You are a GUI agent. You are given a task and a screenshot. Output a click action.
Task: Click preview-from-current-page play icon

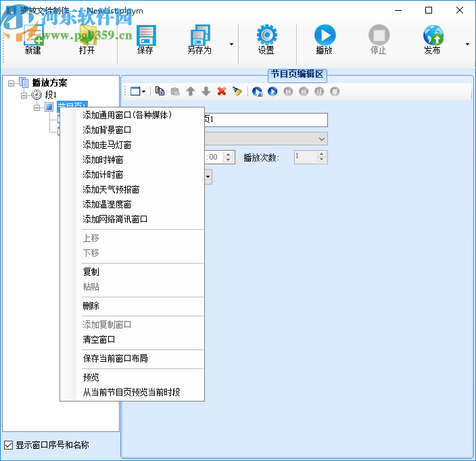pos(257,91)
